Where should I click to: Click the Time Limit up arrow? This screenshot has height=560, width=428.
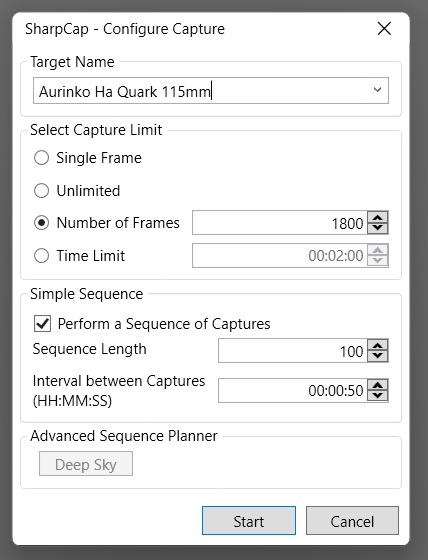click(378, 250)
